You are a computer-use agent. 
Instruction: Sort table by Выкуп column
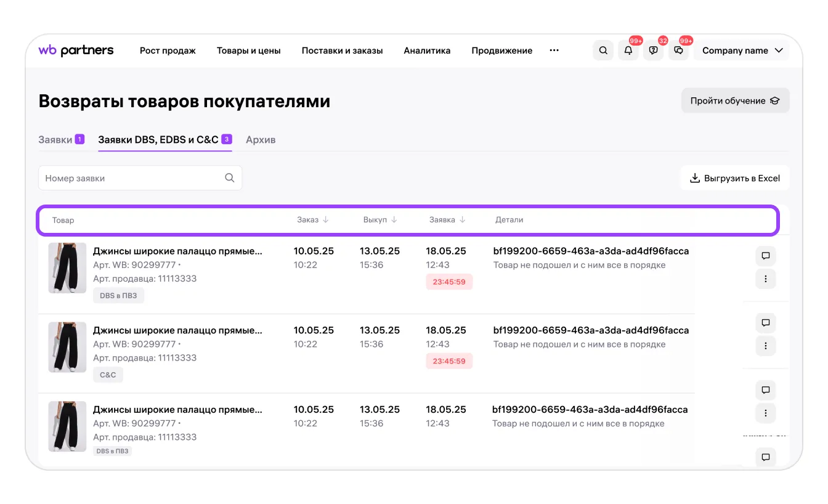click(x=379, y=220)
